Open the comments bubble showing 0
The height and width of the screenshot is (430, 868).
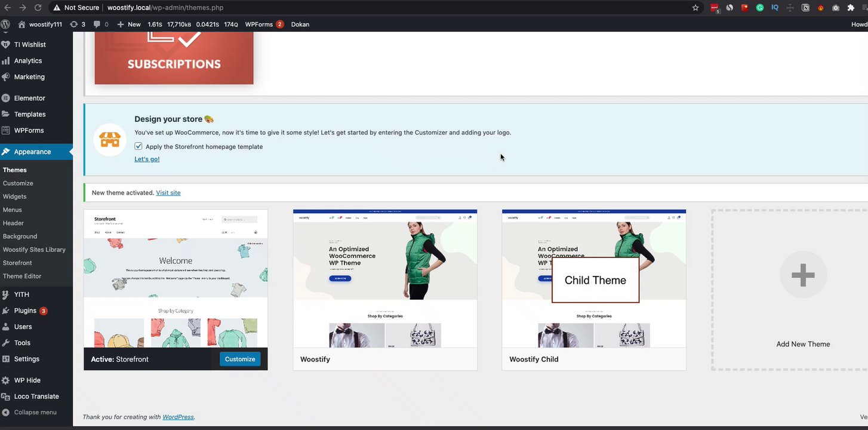(101, 24)
